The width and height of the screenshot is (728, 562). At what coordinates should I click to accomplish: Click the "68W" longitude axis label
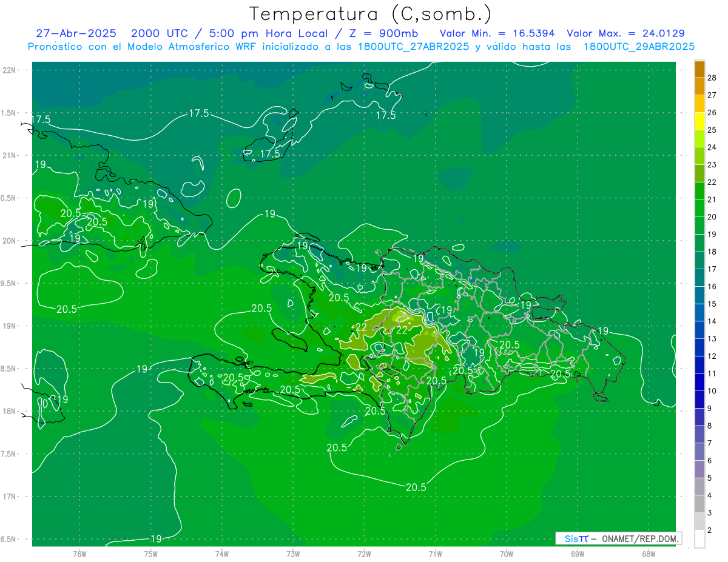(x=648, y=554)
